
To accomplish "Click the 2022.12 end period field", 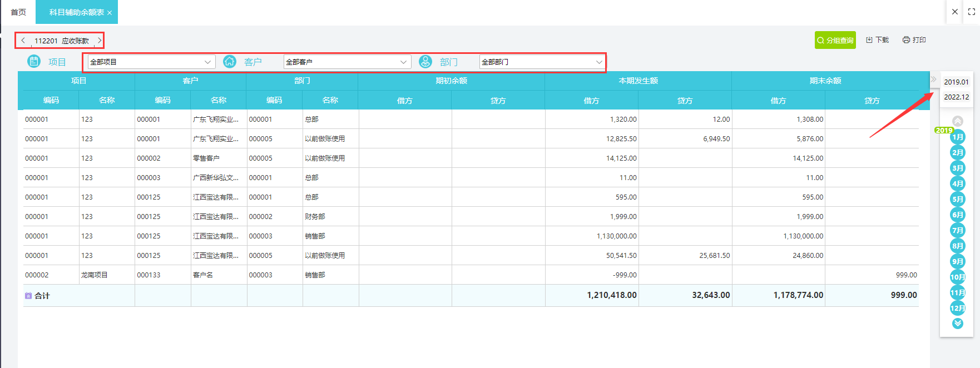I will point(956,97).
